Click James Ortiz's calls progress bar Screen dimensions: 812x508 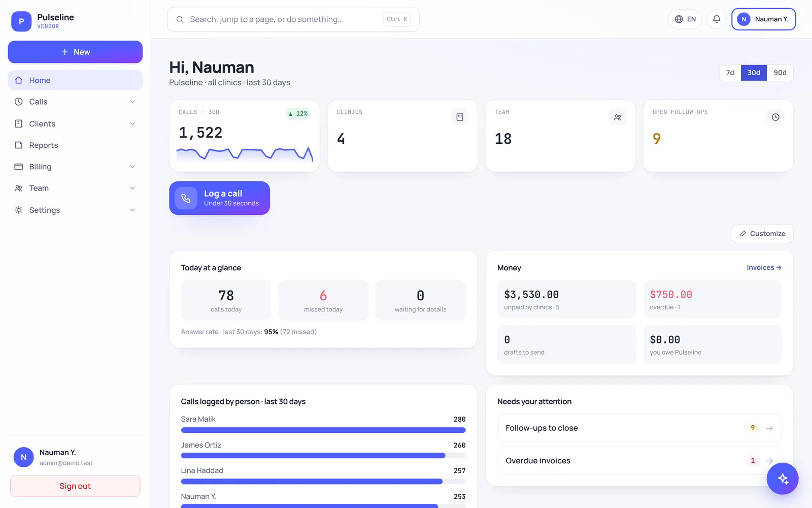pos(323,456)
